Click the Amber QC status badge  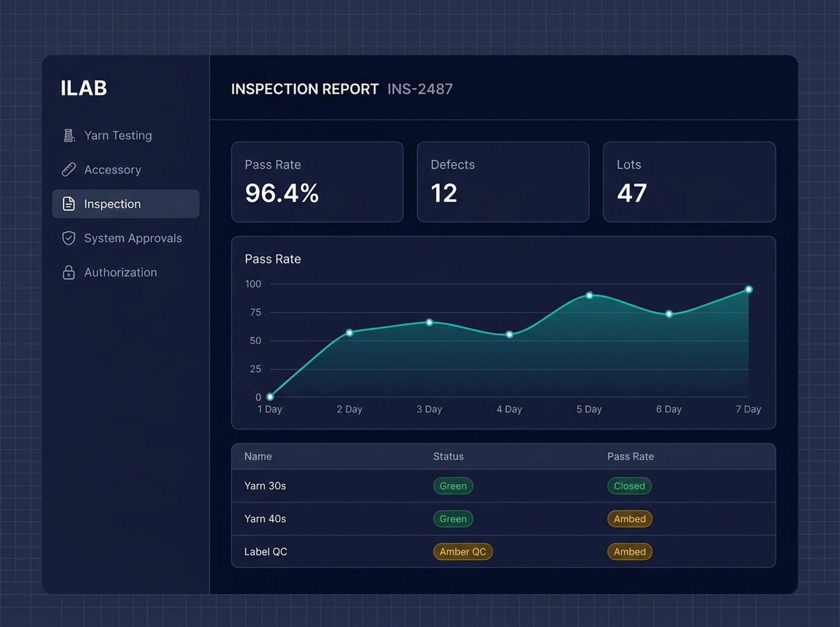coord(463,552)
